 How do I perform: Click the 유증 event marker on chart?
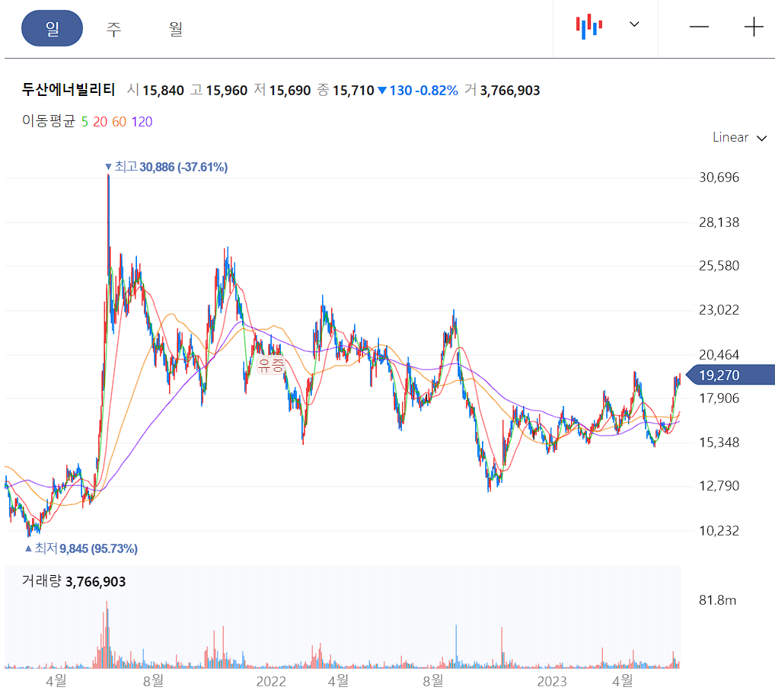point(271,366)
